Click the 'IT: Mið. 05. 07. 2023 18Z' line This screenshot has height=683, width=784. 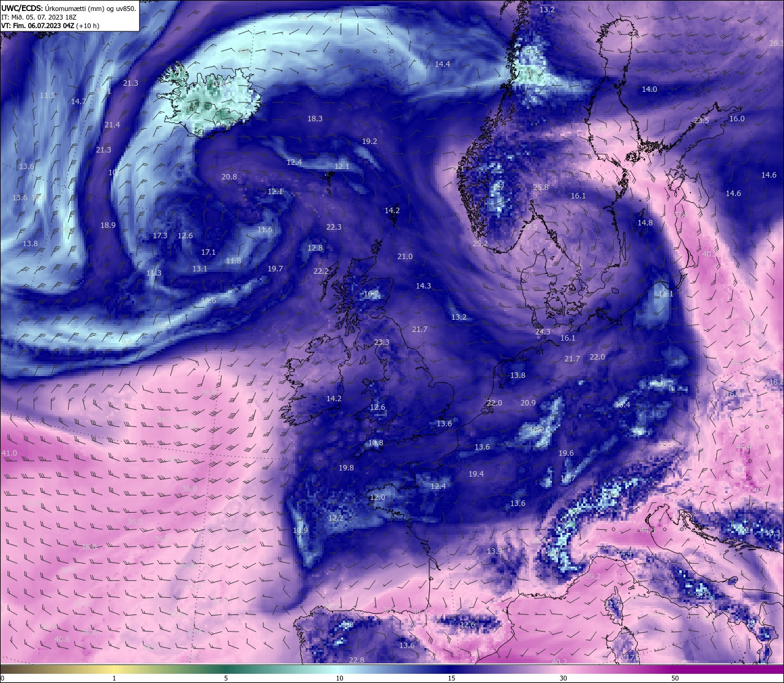[39, 17]
